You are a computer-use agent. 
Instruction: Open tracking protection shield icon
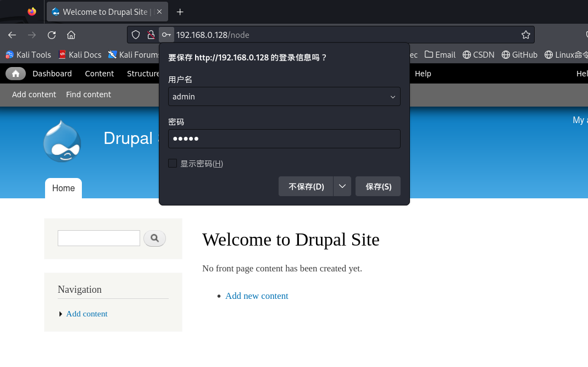coord(136,35)
